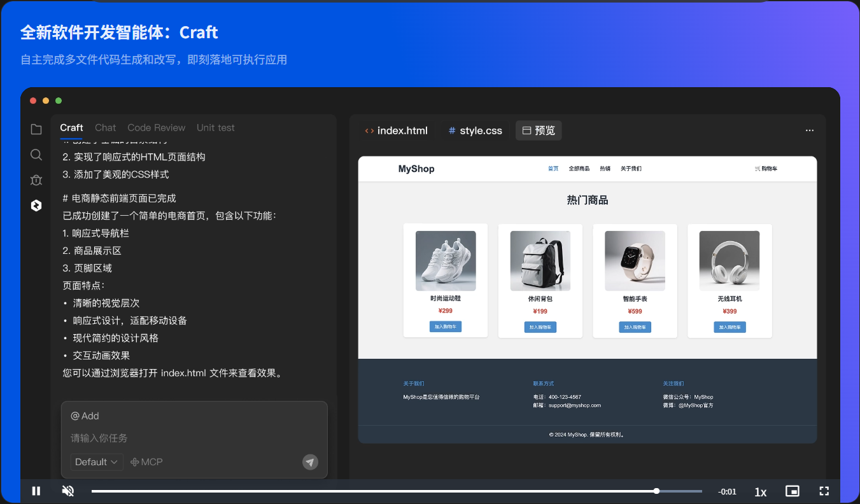This screenshot has width=860, height=504.
Task: Click 加入购物车 on 智能手表 card
Action: (x=635, y=326)
